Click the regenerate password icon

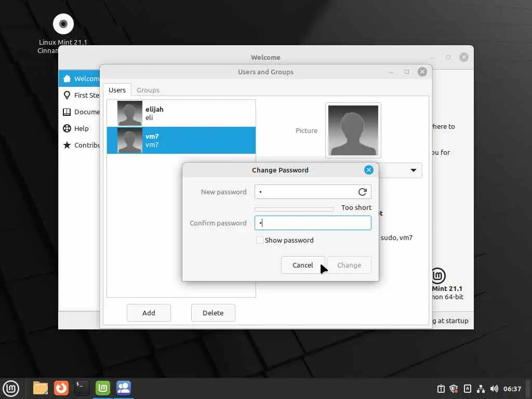click(x=362, y=192)
